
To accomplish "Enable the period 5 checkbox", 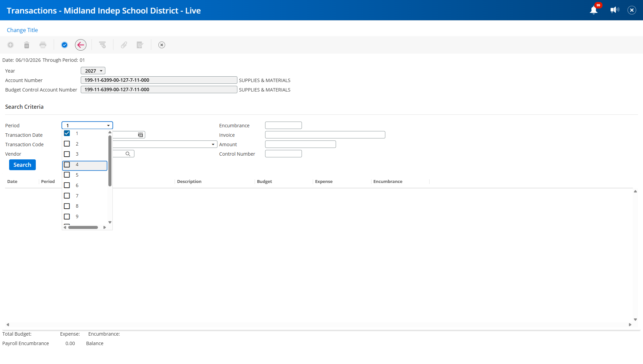I will (67, 175).
